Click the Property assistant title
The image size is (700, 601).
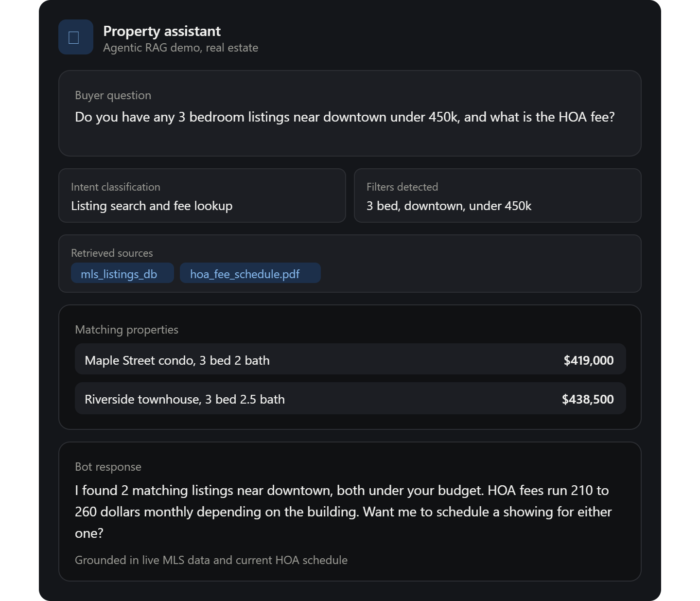point(162,31)
